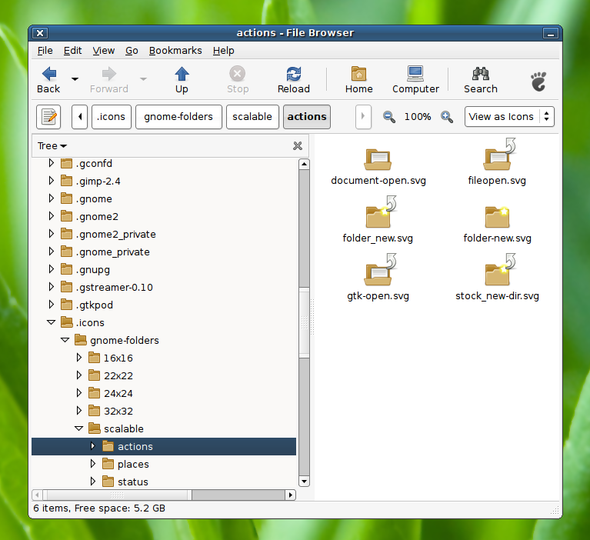The width and height of the screenshot is (590, 540).
Task: Select the document-open.svg file icon
Action: pyautogui.click(x=378, y=159)
